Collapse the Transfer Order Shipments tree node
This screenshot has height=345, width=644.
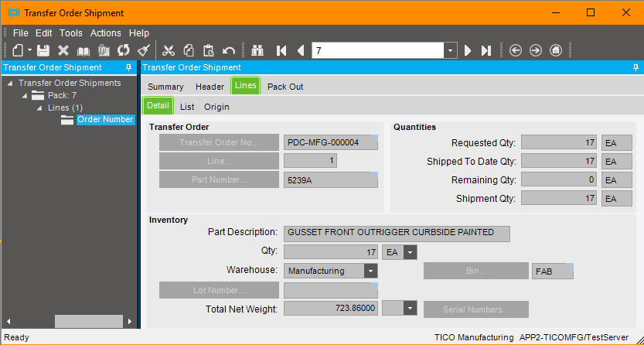point(10,84)
